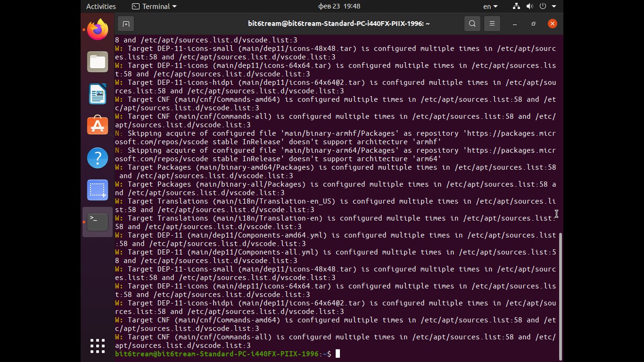
Task: Open the Terminal app menu in top bar
Action: tap(154, 7)
